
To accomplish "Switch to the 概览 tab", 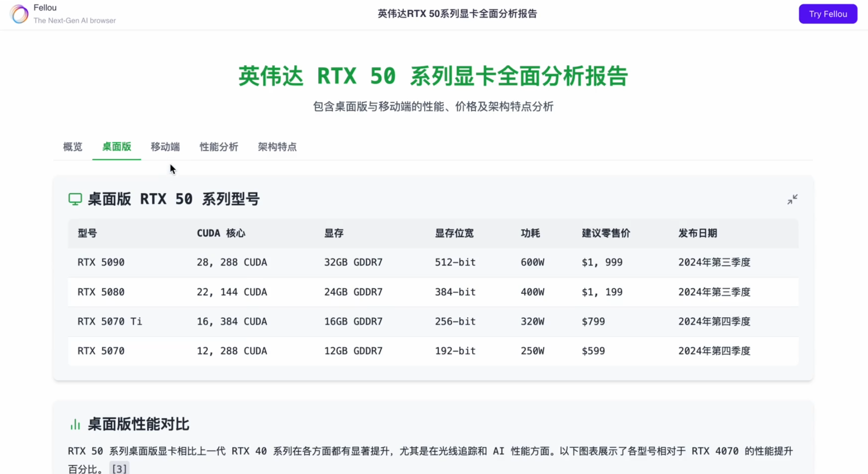I will click(72, 147).
